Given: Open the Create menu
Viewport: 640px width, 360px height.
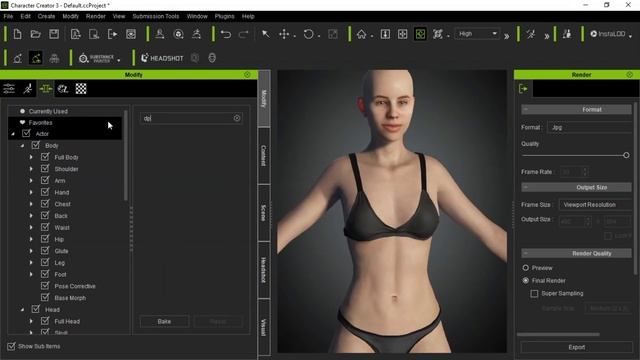Looking at the screenshot, I should pos(46,16).
